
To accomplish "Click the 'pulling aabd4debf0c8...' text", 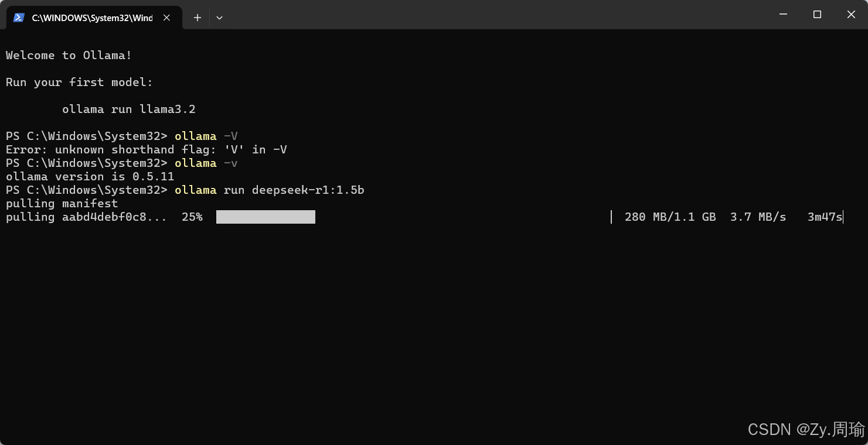I will (86, 217).
